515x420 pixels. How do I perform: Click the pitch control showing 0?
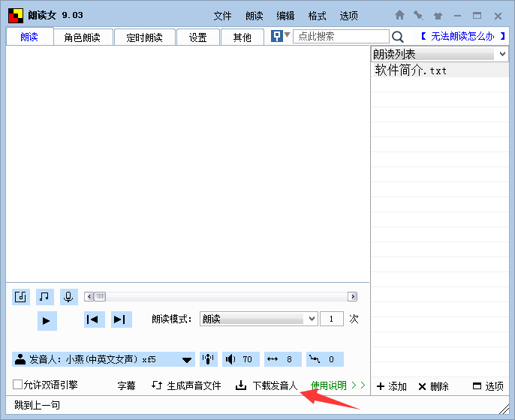pos(325,359)
